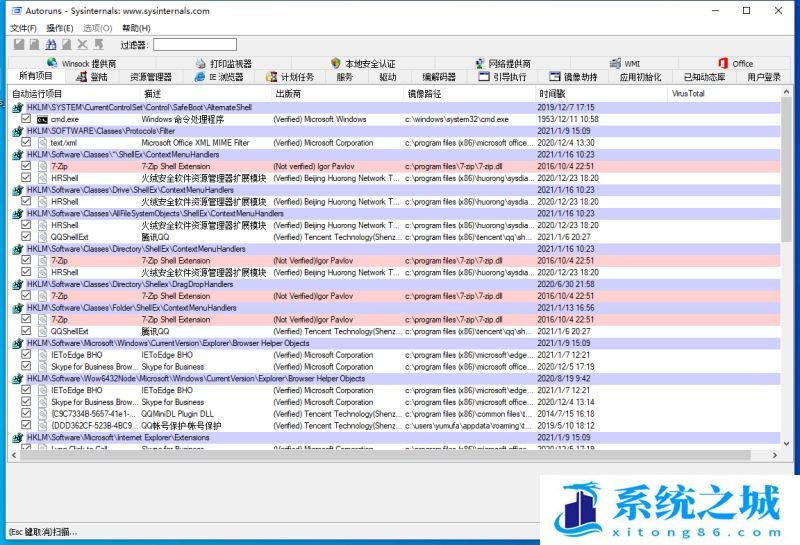Toggle checkbox for QQShellExt under Folder ContextMenuHandlers
Screen dimensions: 800x545
click(x=26, y=330)
